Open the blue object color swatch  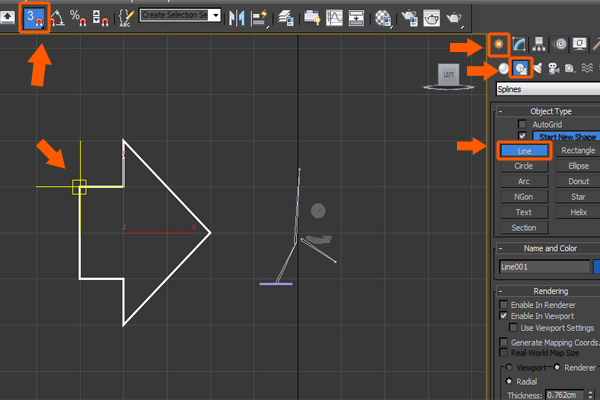(597, 267)
